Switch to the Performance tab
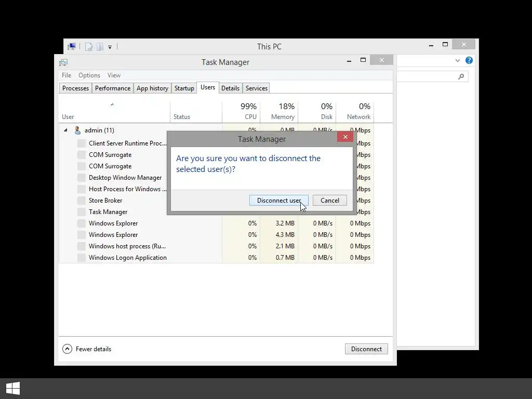 click(113, 88)
